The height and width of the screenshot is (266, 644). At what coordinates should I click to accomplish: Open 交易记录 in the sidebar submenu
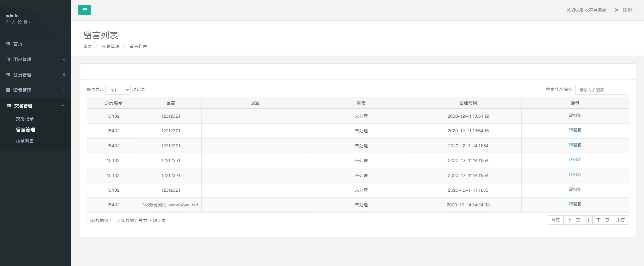pos(25,119)
